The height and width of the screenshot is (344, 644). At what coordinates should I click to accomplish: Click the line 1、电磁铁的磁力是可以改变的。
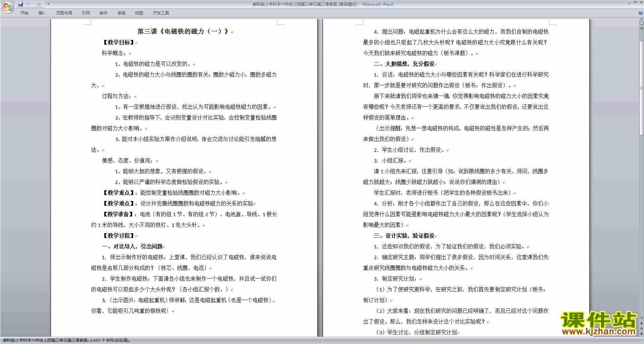[154, 64]
